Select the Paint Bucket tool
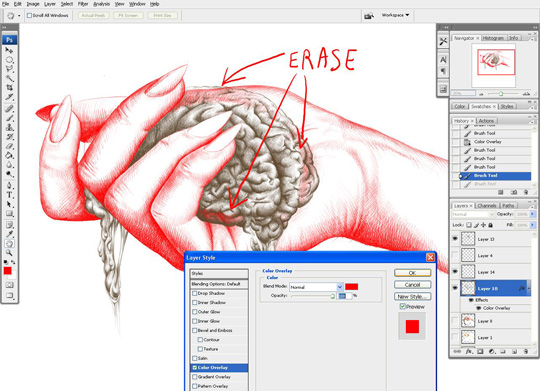 [9, 155]
